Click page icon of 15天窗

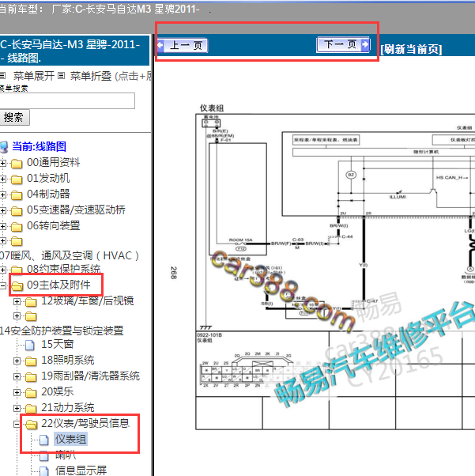30,346
